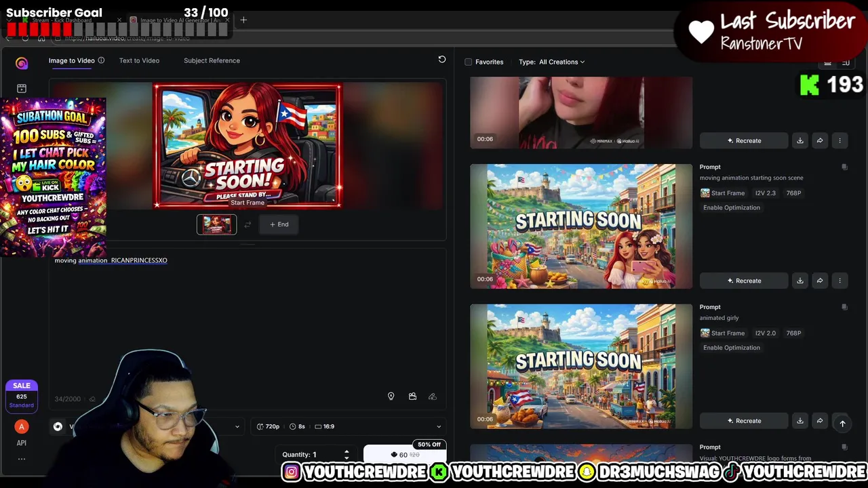This screenshot has width=868, height=488.
Task: Copy the 'moving animation starting soon scene' prompt
Action: [844, 167]
